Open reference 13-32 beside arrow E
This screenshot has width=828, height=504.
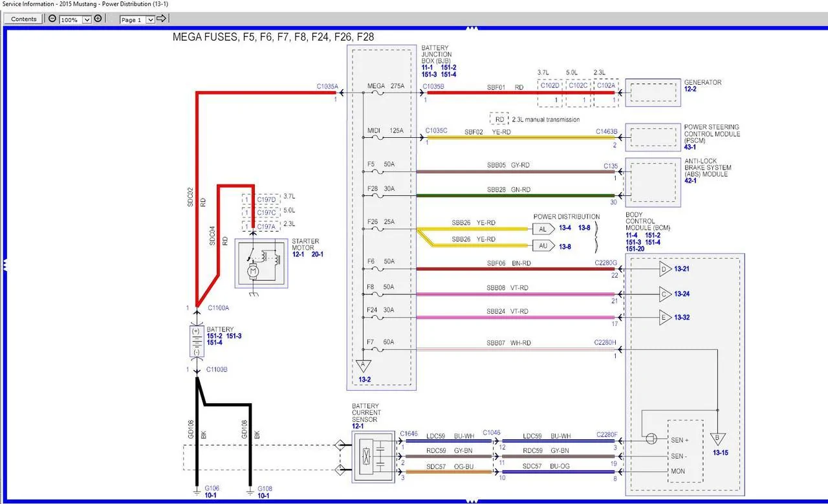[682, 318]
